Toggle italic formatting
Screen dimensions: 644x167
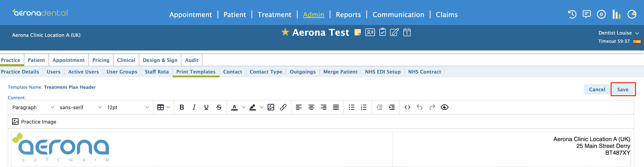pyautogui.click(x=194, y=107)
